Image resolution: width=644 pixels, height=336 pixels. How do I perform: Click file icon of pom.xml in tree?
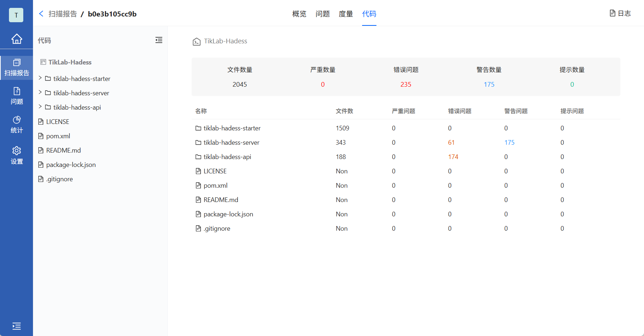point(41,136)
